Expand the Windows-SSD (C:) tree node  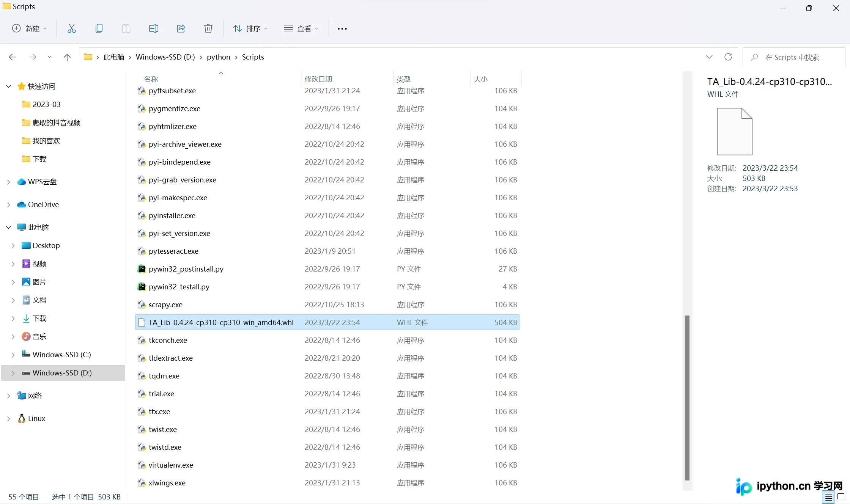click(13, 355)
